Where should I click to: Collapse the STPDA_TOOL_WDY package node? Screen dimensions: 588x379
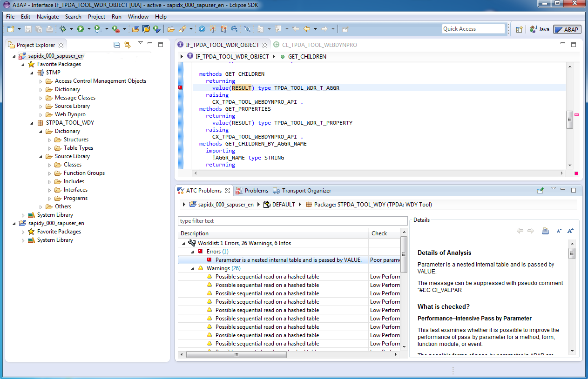tap(32, 123)
